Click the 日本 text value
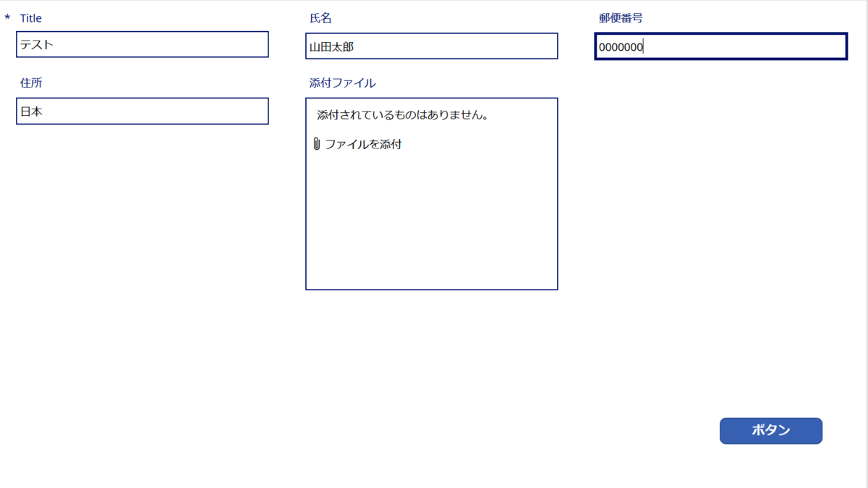Viewport: 868px width, 488px height. point(33,112)
